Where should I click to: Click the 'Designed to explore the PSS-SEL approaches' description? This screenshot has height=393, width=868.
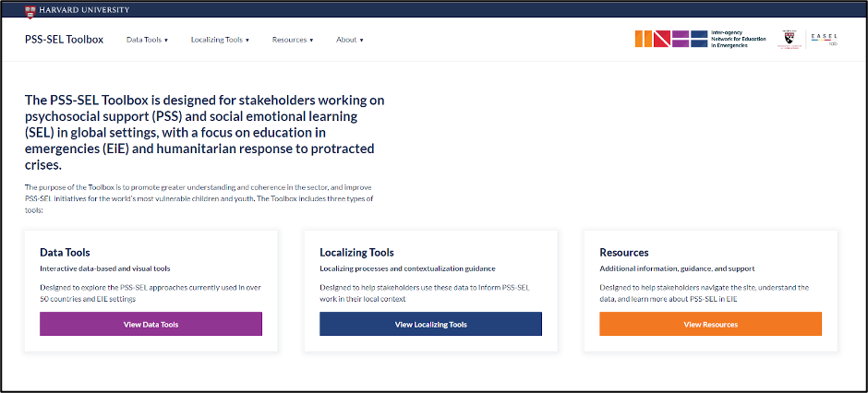coord(150,293)
